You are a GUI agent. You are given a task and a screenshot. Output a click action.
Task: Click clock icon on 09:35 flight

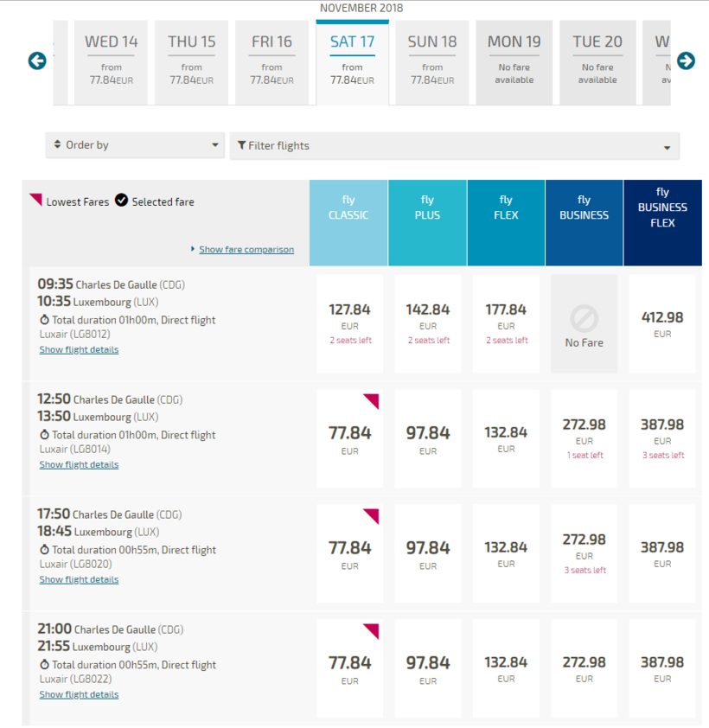pyautogui.click(x=44, y=320)
